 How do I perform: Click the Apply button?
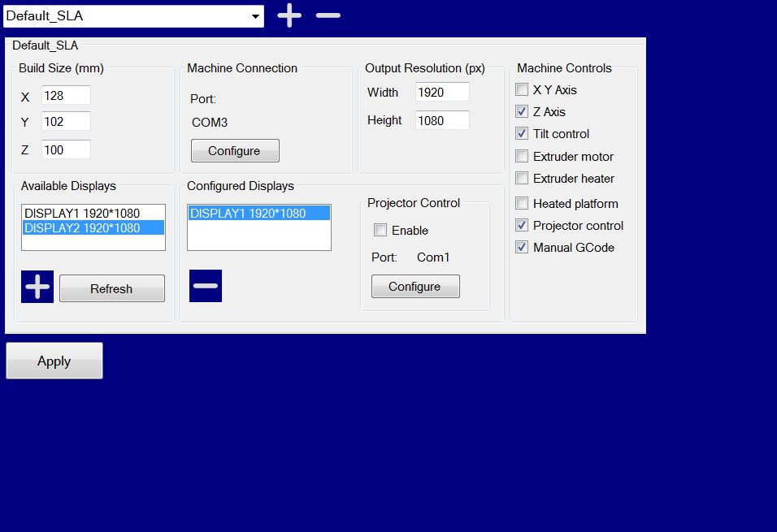54,361
